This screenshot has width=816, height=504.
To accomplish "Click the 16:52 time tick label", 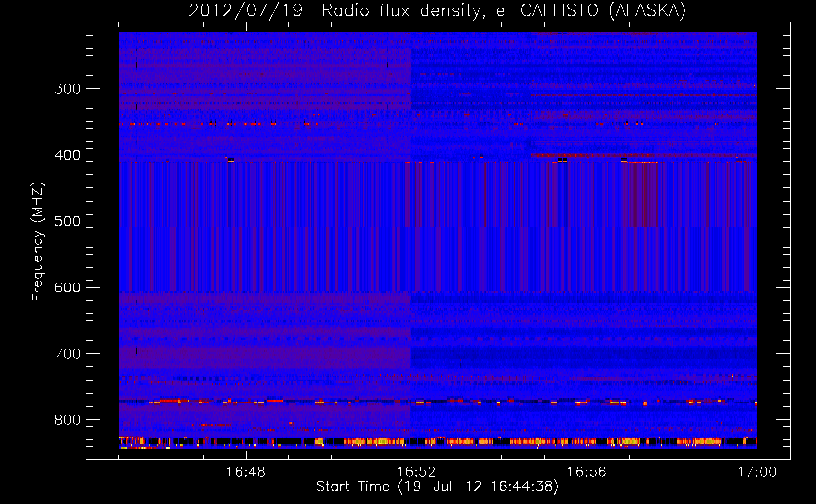I will pyautogui.click(x=416, y=472).
